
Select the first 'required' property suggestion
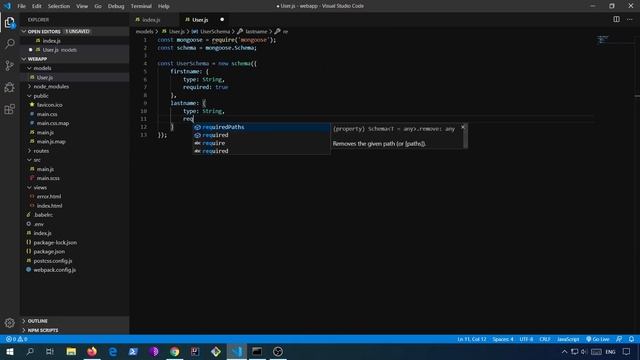[x=261, y=135]
